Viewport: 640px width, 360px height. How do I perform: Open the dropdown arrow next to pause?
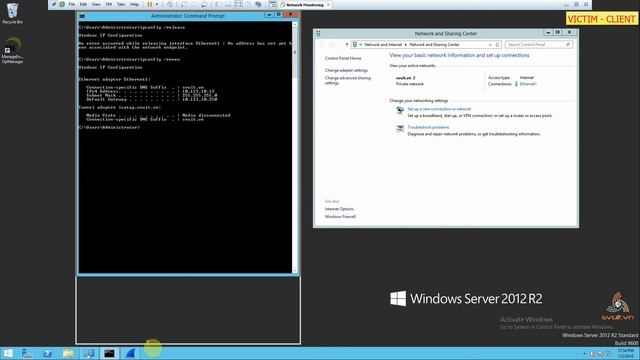click(157, 4)
